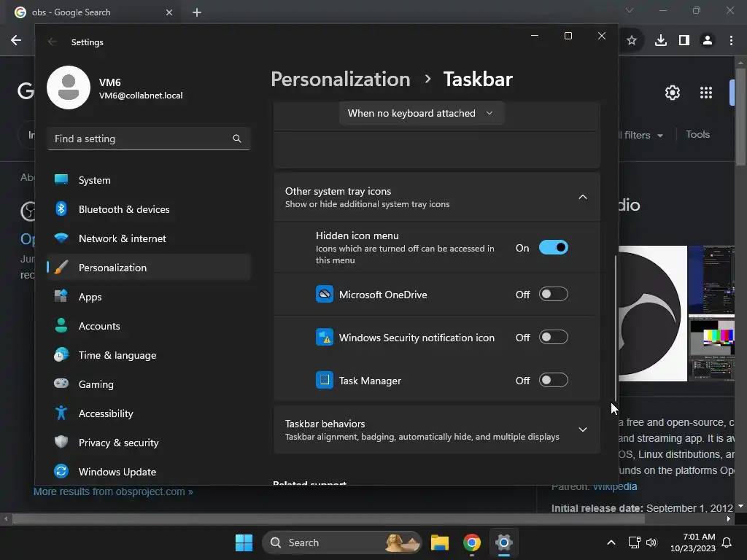Enable Microsoft OneDrive tray icon toggle
747x560 pixels.
(553, 295)
